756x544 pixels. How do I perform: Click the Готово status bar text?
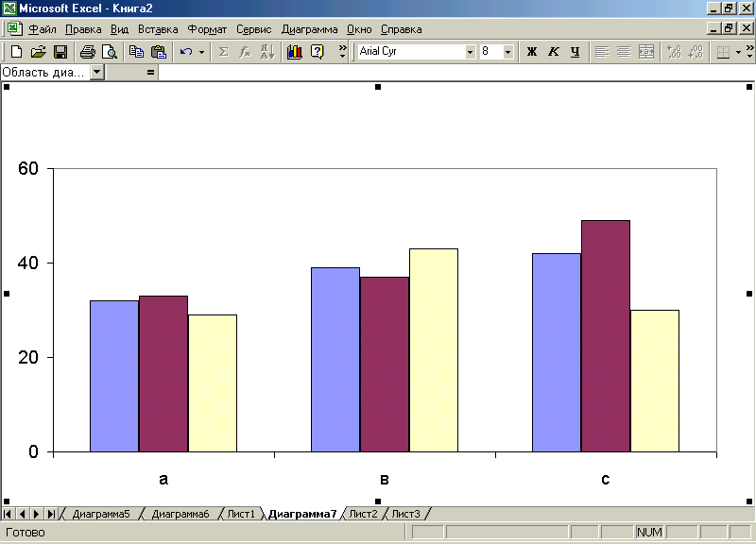coord(26,533)
